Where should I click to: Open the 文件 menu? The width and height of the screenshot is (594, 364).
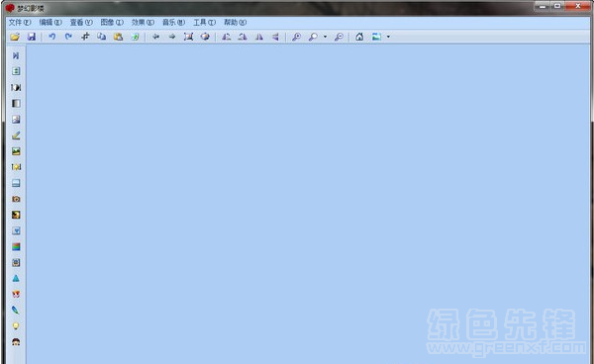(20, 23)
